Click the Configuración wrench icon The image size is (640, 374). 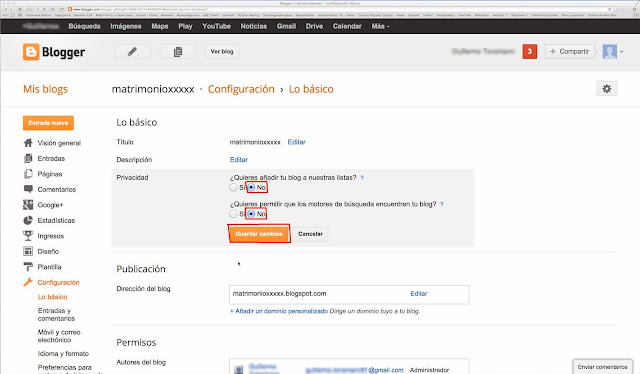(28, 282)
